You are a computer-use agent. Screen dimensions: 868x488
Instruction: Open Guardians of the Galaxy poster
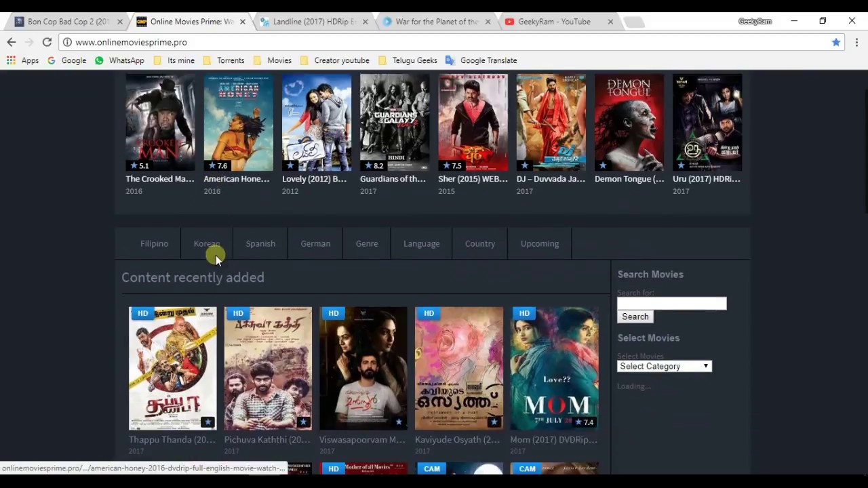click(395, 122)
